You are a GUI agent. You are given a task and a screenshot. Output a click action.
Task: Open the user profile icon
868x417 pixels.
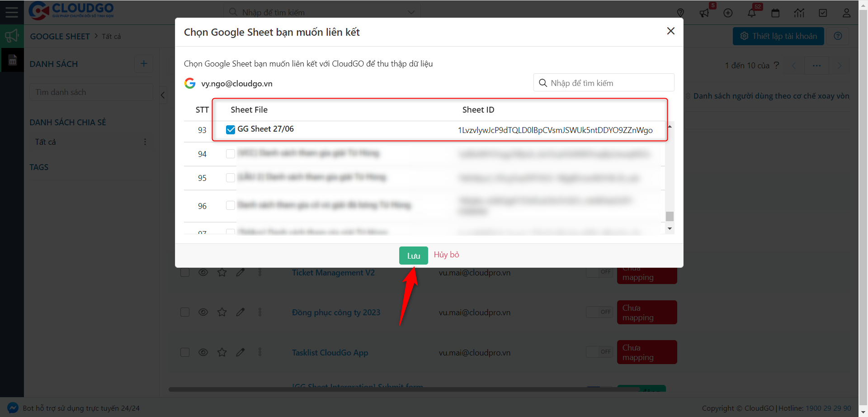(846, 13)
